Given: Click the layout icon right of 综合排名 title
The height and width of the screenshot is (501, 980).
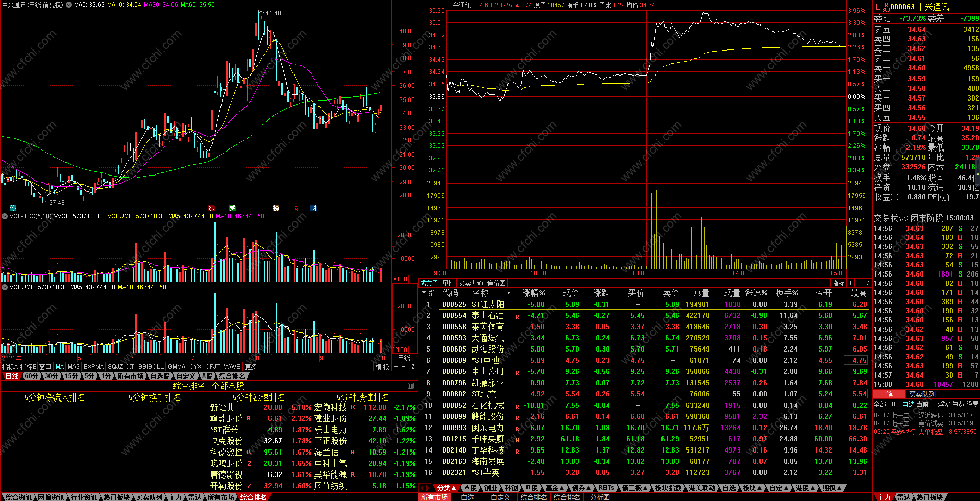Looking at the screenshot, I should (x=411, y=386).
